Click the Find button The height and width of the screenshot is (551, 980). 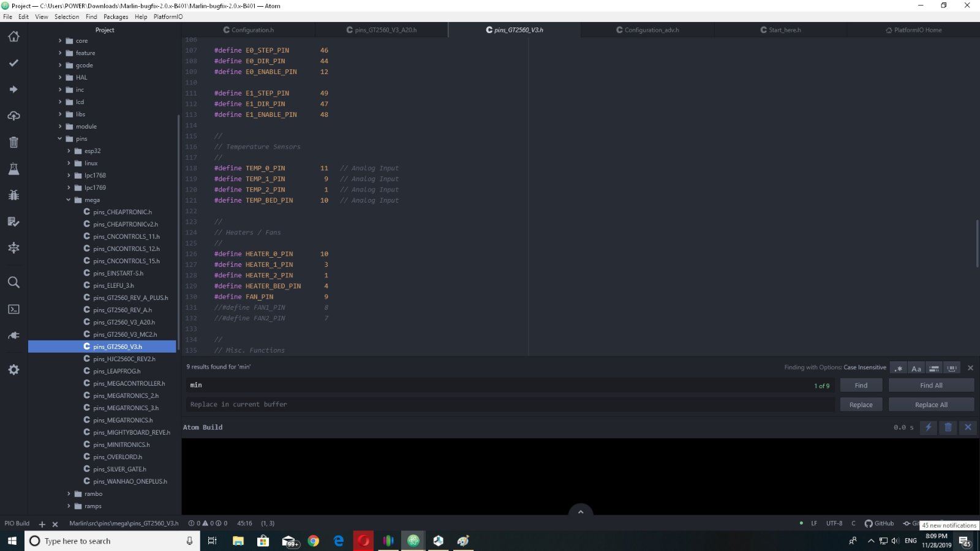click(861, 386)
